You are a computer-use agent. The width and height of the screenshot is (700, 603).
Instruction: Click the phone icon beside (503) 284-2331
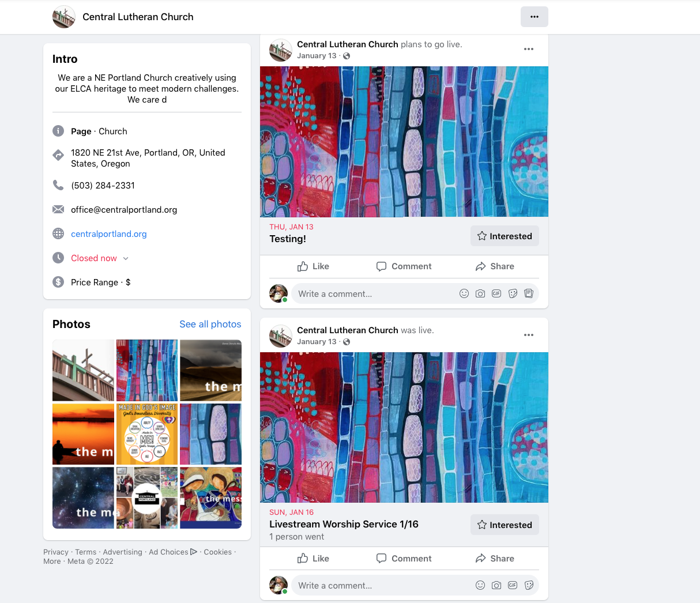click(x=58, y=185)
